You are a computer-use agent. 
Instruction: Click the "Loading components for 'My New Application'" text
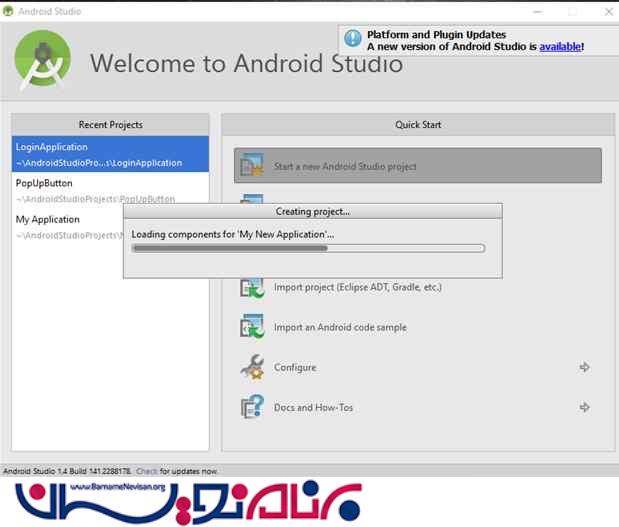[x=233, y=234]
